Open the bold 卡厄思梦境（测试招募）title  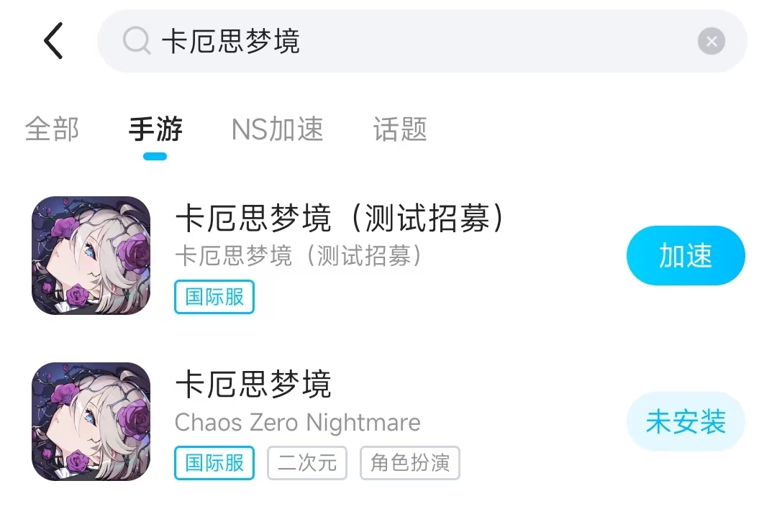point(341,219)
